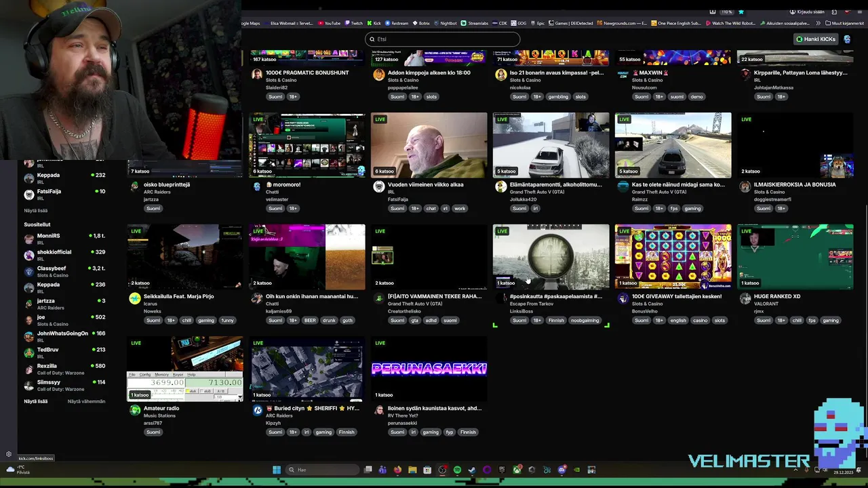The image size is (868, 488).
Task: Open the avatar beside oisko blueprinttejä
Action: pyautogui.click(x=135, y=186)
